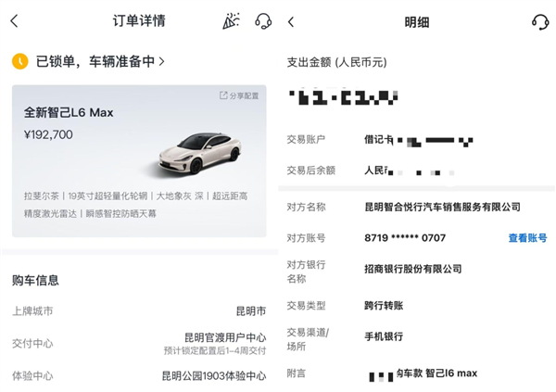
Task: Go back from the 明细 page
Action: [291, 22]
